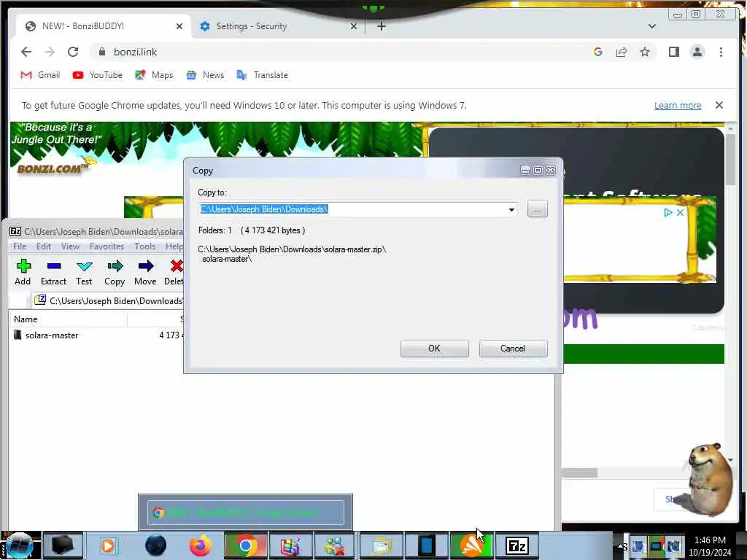The width and height of the screenshot is (747, 560).
Task: Open Firefox from the taskbar
Action: [x=201, y=545]
